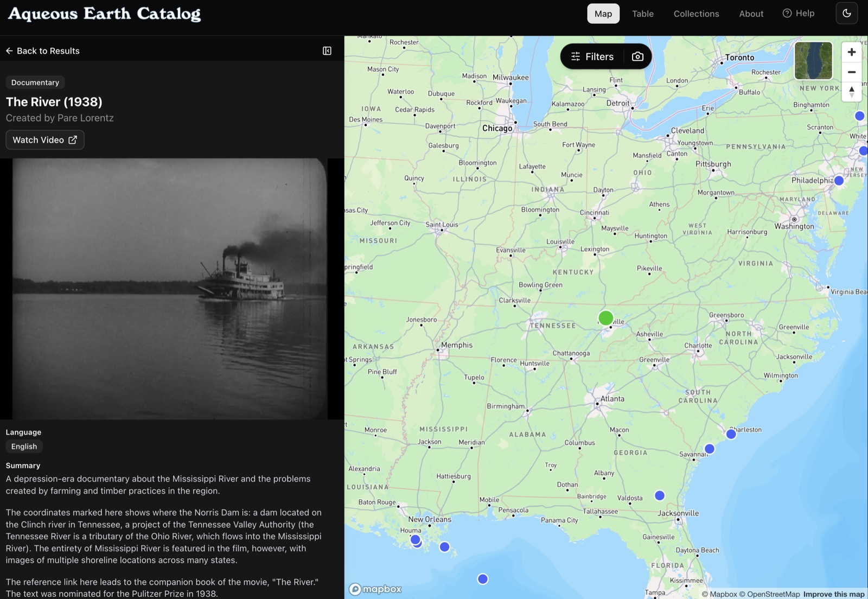
Task: Open Help from the header
Action: click(799, 14)
